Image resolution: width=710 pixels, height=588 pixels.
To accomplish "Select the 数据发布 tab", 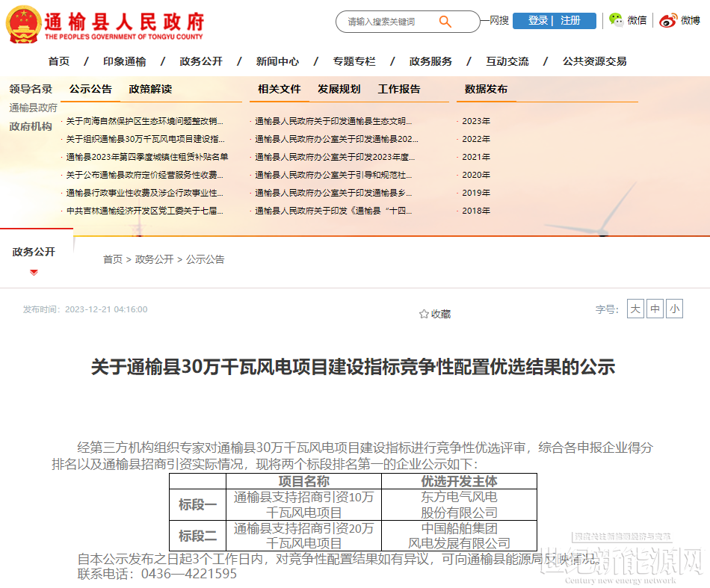I will 486,89.
